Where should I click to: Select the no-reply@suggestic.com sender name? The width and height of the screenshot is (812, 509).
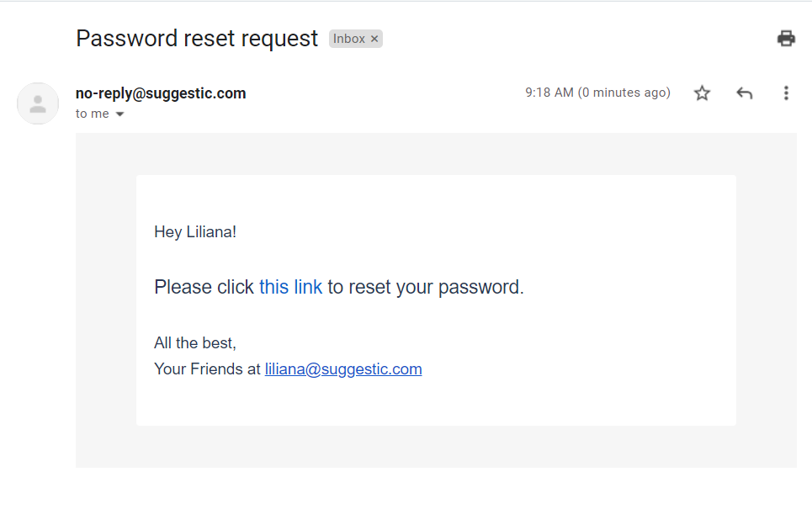pos(161,93)
